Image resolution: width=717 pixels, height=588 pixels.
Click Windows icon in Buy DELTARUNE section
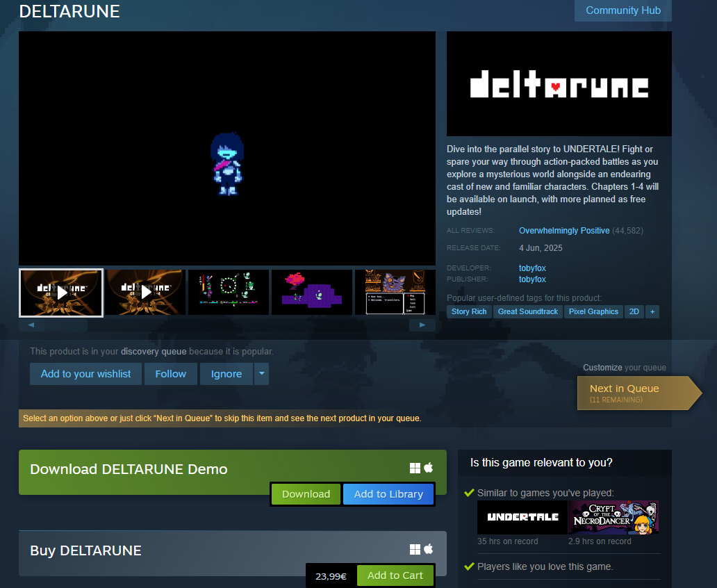coord(415,549)
